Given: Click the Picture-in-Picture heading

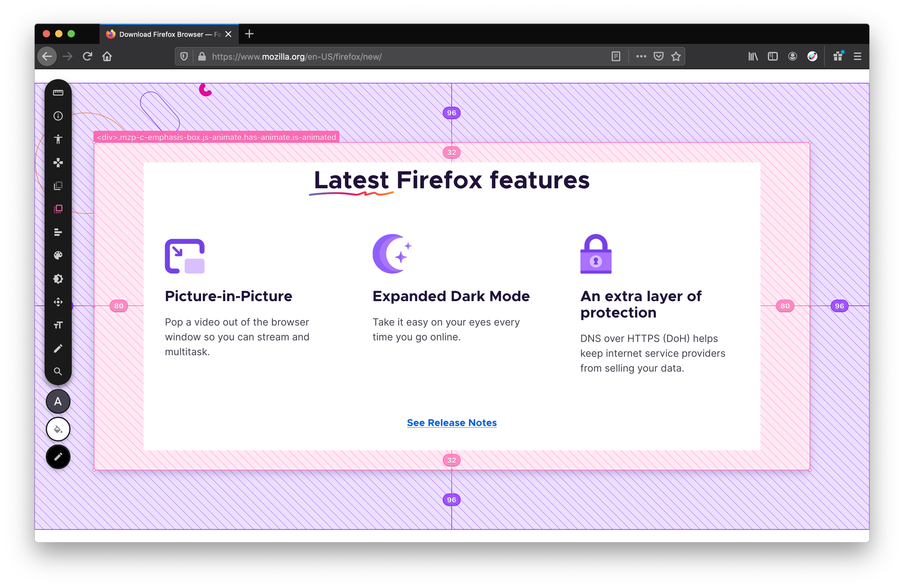Looking at the screenshot, I should click(x=229, y=296).
